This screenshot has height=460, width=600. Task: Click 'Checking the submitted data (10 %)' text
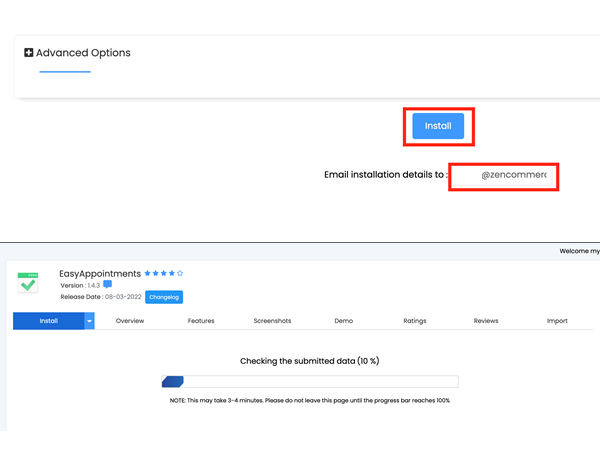[x=310, y=361]
